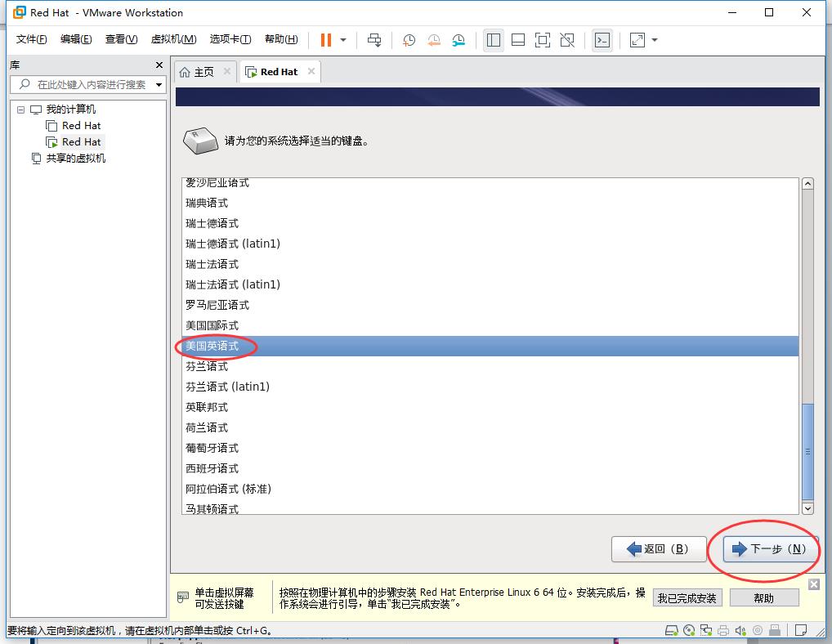
Task: Click the 下一步 (N) button
Action: coord(770,549)
